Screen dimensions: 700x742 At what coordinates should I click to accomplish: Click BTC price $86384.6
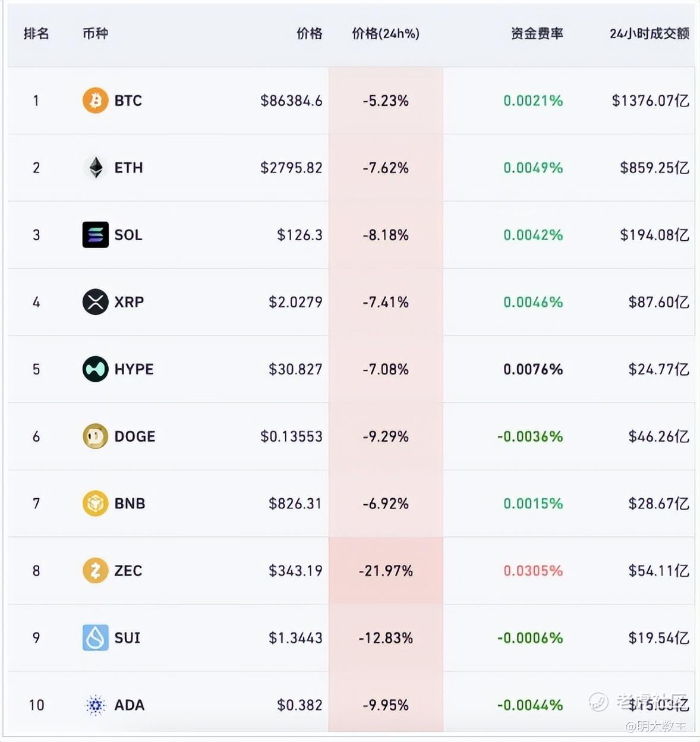(291, 100)
